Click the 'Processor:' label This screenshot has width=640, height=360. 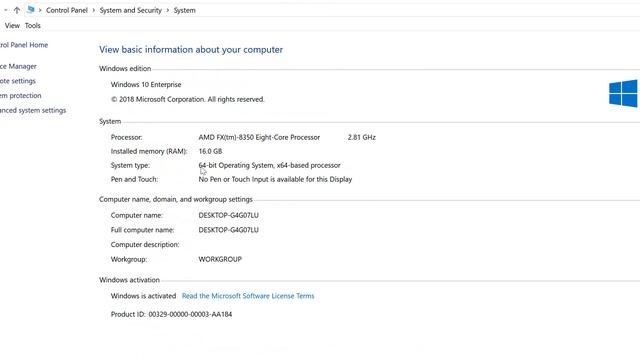(127, 137)
